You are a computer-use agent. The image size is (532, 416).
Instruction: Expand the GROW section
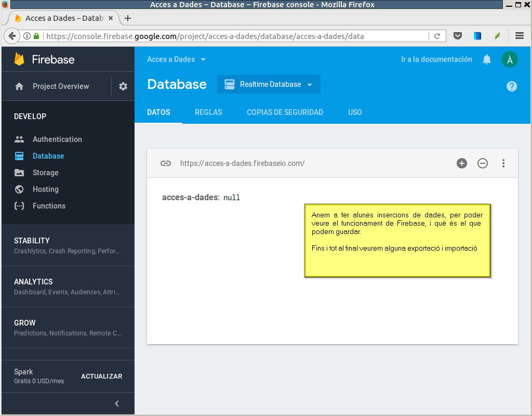click(x=68, y=328)
